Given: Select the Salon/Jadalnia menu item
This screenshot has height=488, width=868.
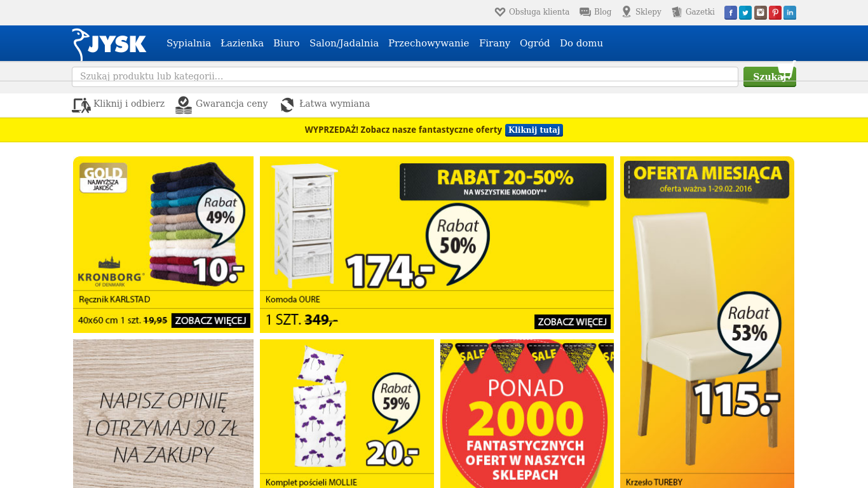Looking at the screenshot, I should [x=344, y=43].
